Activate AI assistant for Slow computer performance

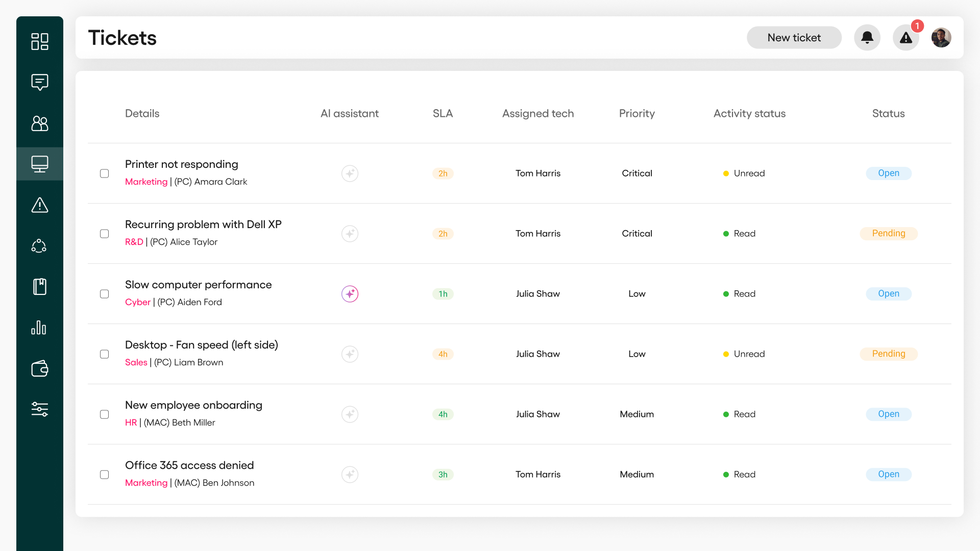pyautogui.click(x=350, y=294)
